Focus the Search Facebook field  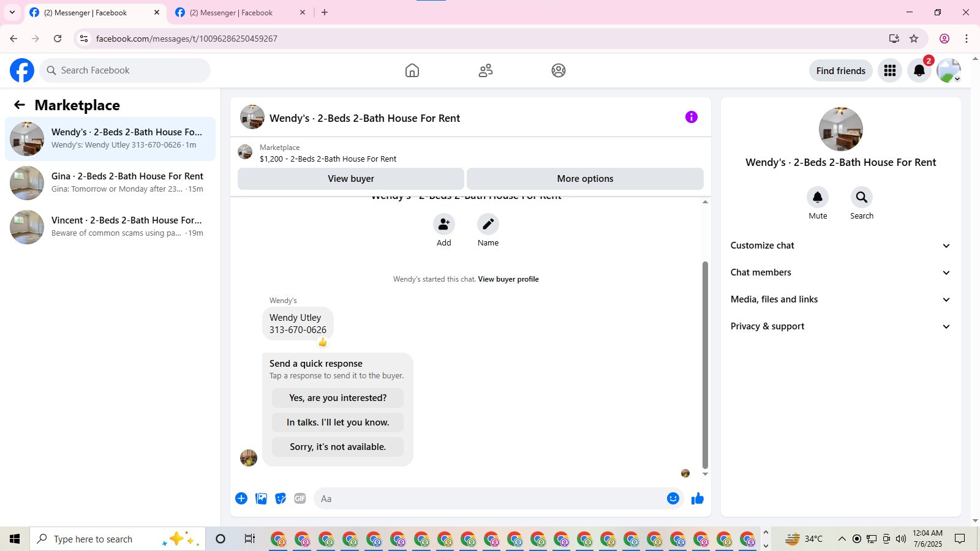point(126,70)
